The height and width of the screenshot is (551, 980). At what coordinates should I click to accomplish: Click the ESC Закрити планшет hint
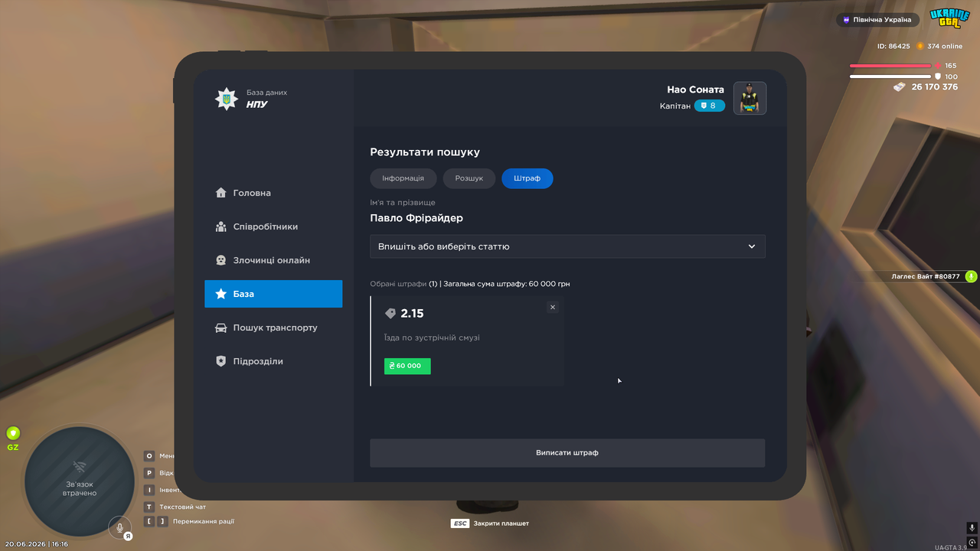click(490, 523)
